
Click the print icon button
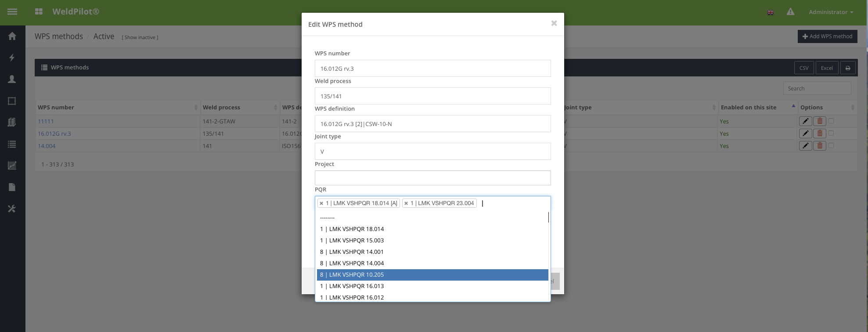coord(848,68)
